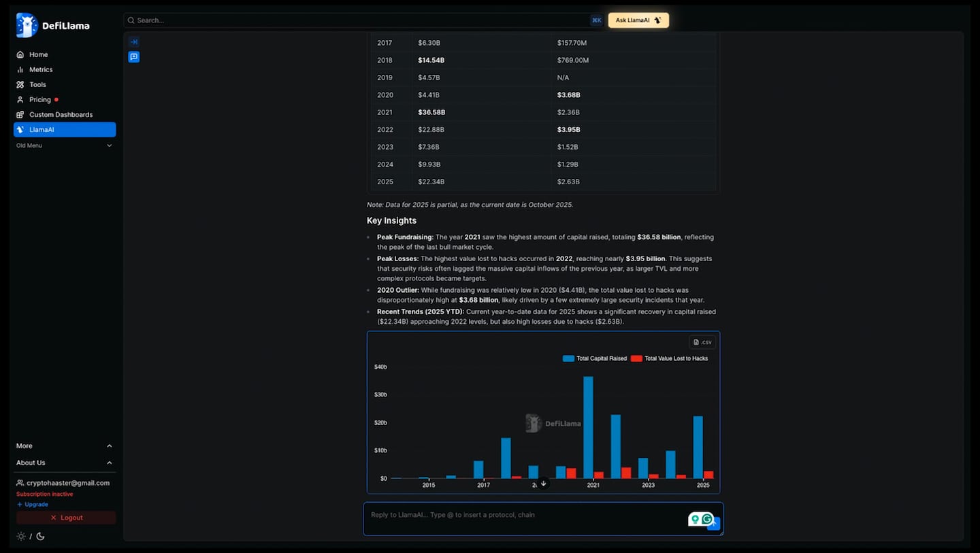Download chart data via the .csv button
Screen dimensions: 980x553
(x=702, y=342)
